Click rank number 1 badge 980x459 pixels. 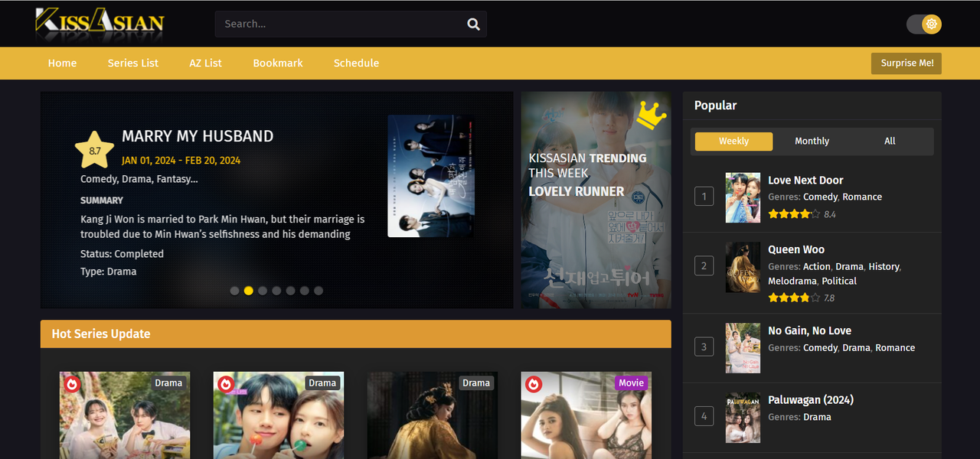(x=704, y=197)
